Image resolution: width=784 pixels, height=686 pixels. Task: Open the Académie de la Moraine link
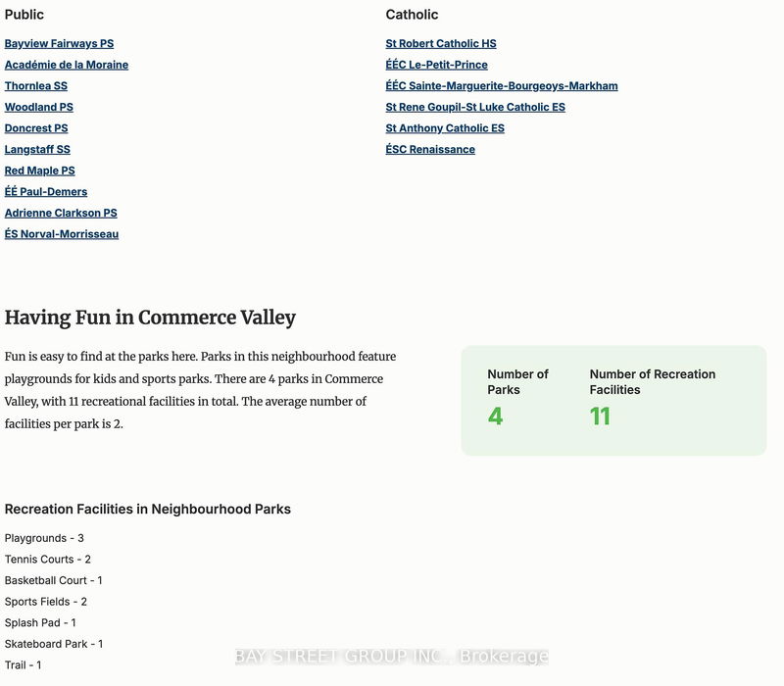[67, 65]
